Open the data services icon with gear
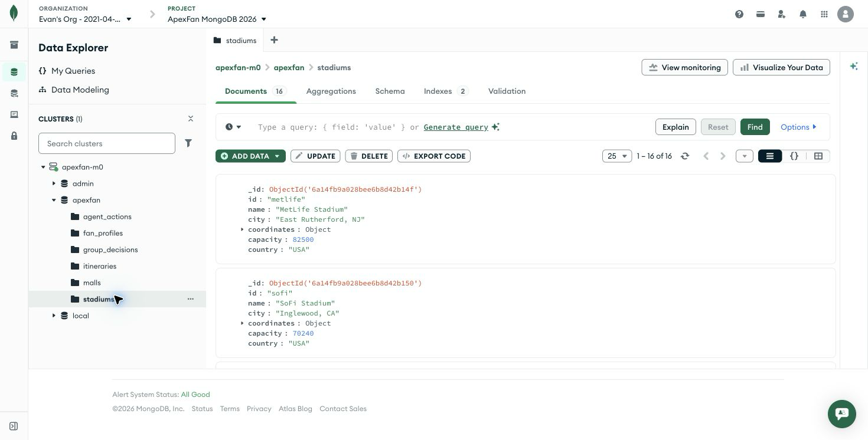 [14, 93]
